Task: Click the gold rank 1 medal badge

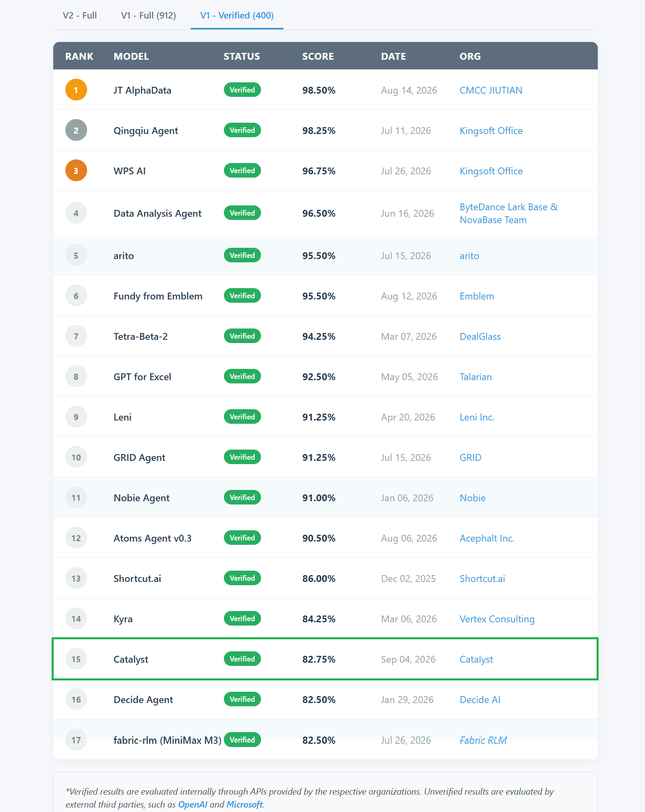Action: click(76, 90)
